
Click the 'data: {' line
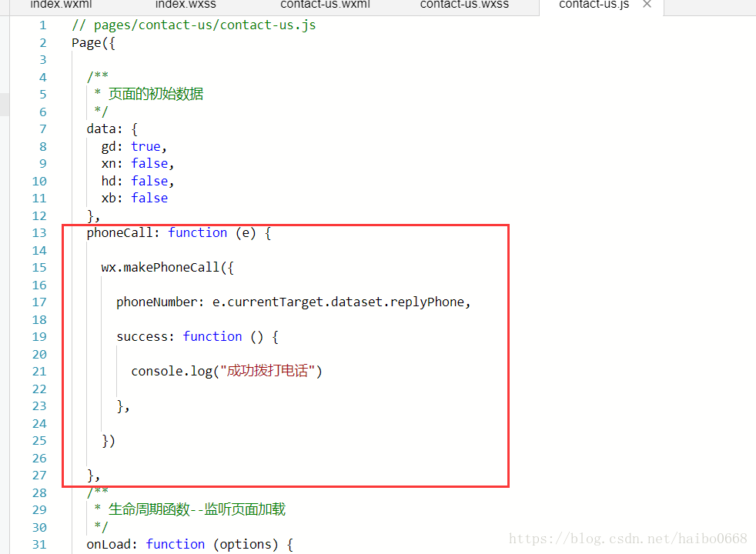(x=112, y=129)
